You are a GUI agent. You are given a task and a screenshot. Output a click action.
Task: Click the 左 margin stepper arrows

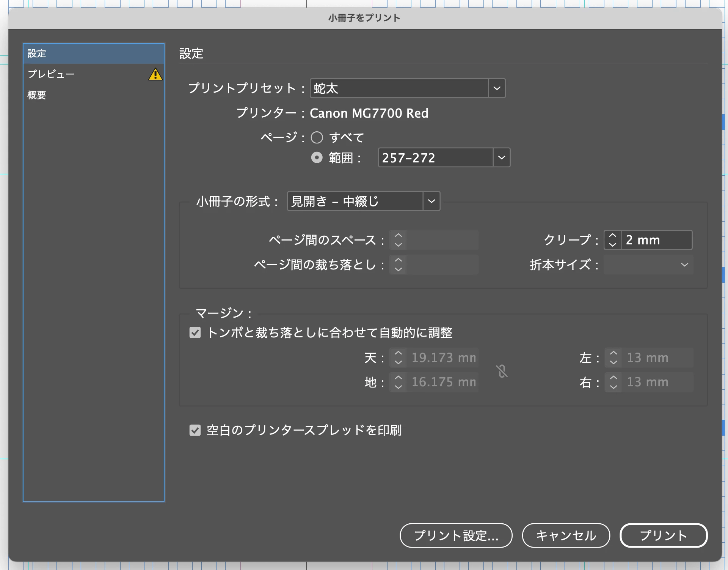tap(613, 357)
